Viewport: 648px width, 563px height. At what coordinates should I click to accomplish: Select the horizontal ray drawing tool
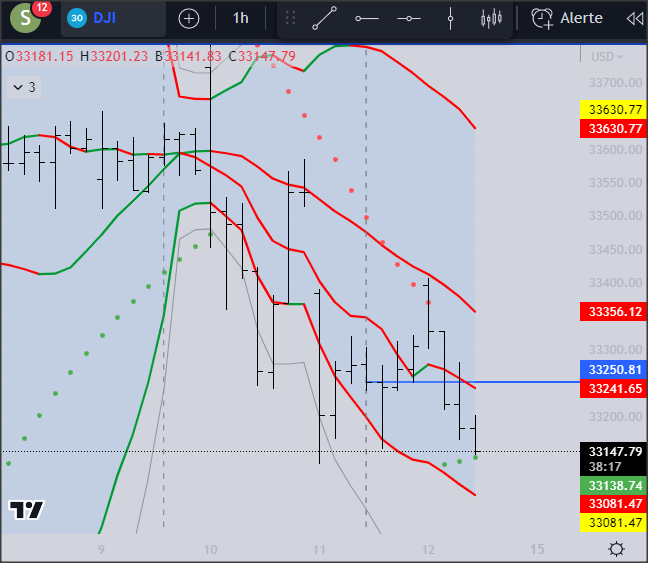click(x=367, y=19)
